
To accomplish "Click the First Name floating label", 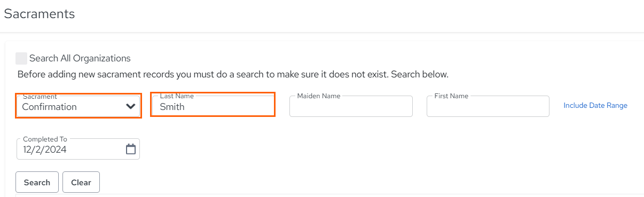I will point(451,96).
